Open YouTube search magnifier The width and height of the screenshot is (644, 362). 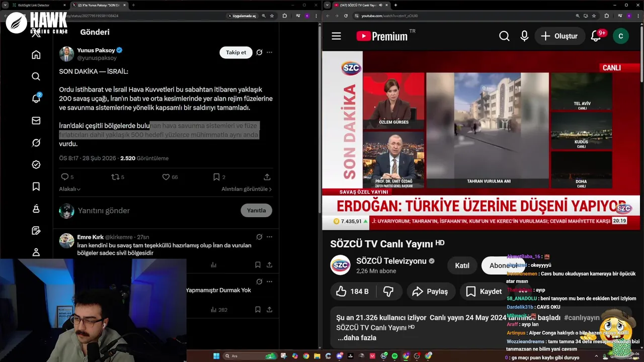504,36
